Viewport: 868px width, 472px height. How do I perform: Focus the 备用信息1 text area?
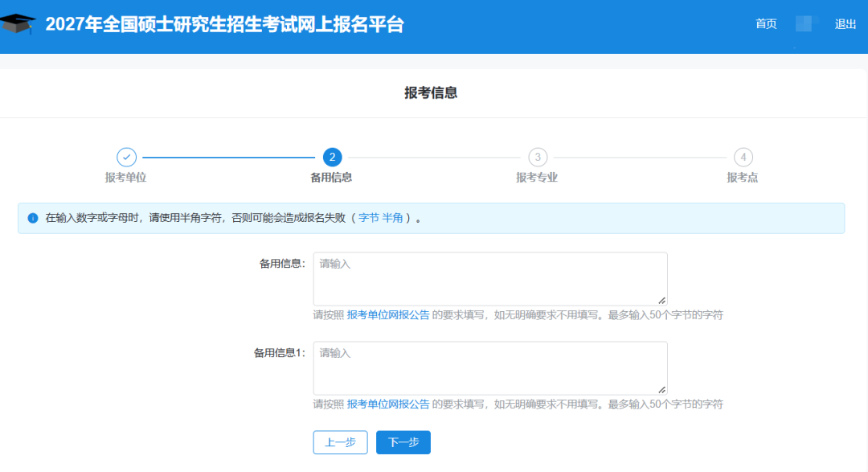click(490, 367)
